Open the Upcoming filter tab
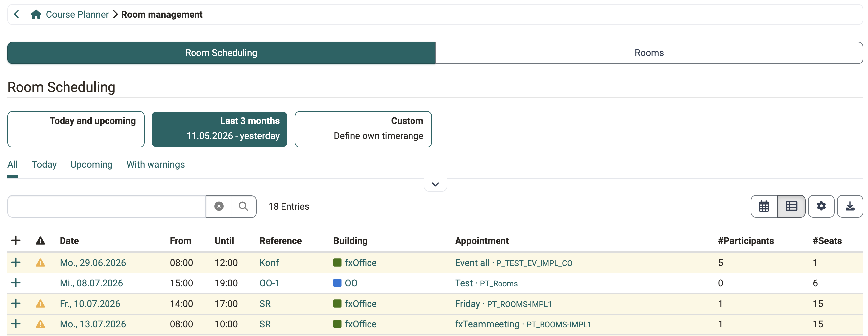 91,164
